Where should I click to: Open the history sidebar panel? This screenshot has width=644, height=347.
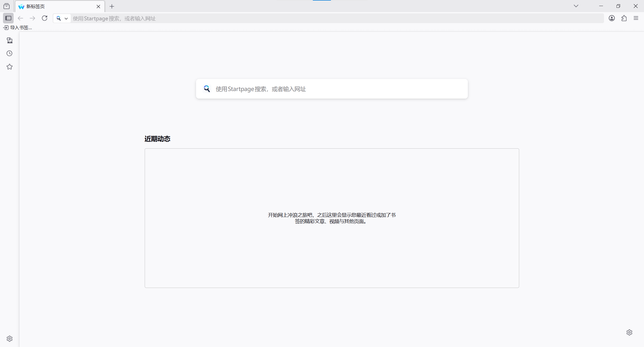10,53
